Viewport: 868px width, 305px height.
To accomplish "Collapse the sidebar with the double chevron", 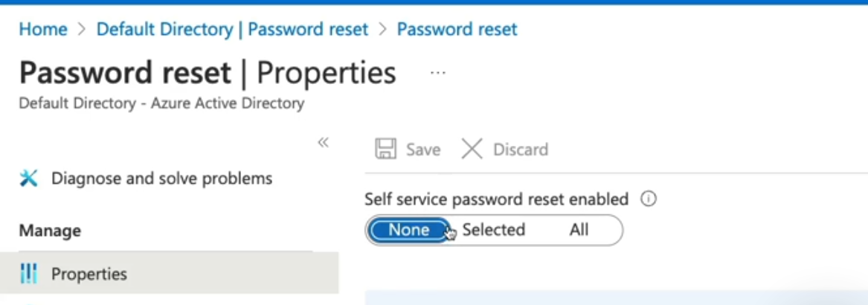I will point(324,142).
